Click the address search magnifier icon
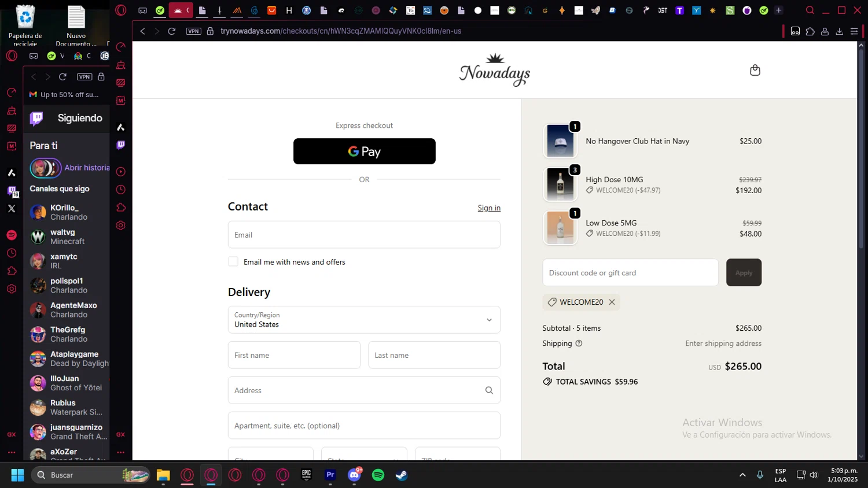The image size is (868, 488). click(x=489, y=390)
